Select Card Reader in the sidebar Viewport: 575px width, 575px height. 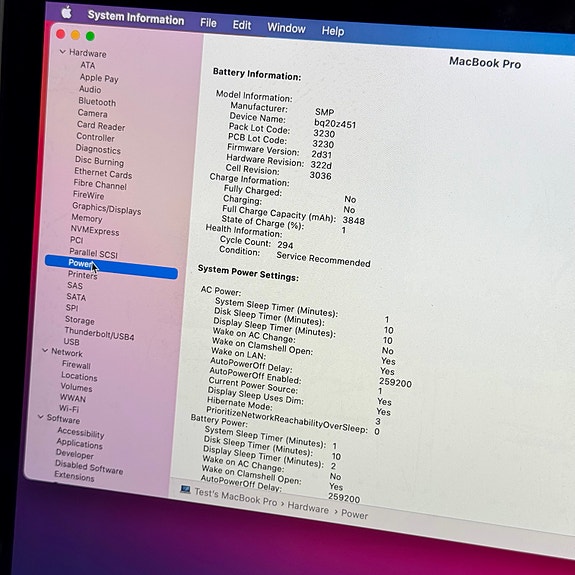pyautogui.click(x=101, y=126)
